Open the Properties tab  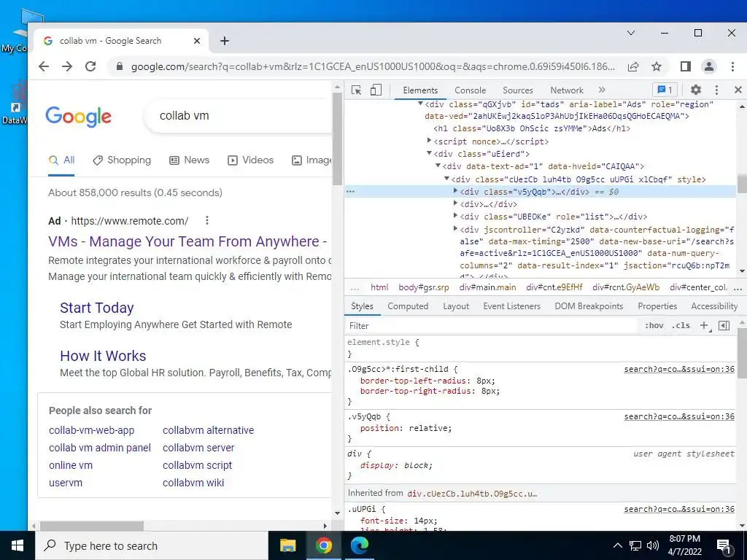[x=657, y=306]
